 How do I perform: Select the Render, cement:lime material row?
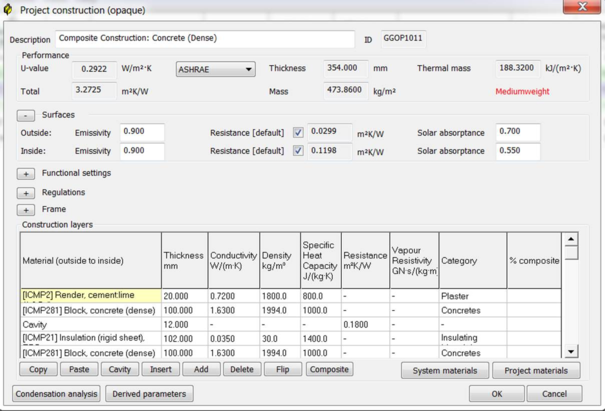click(90, 296)
